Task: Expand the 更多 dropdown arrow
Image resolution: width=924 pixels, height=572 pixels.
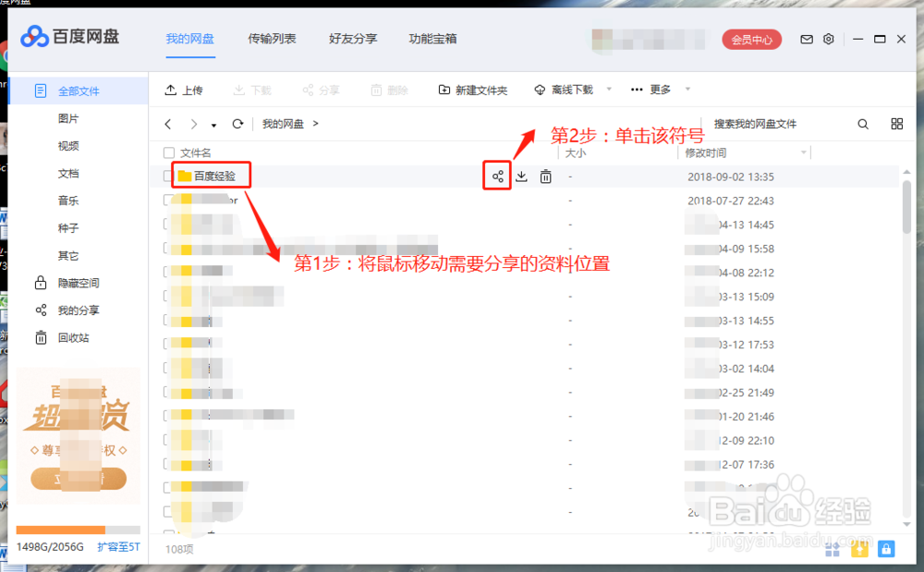Action: point(687,89)
